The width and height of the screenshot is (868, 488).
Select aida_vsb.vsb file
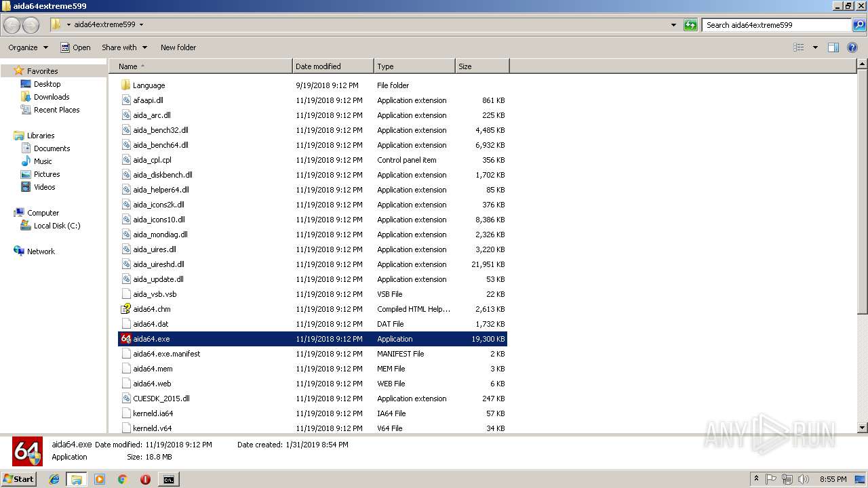point(313,294)
